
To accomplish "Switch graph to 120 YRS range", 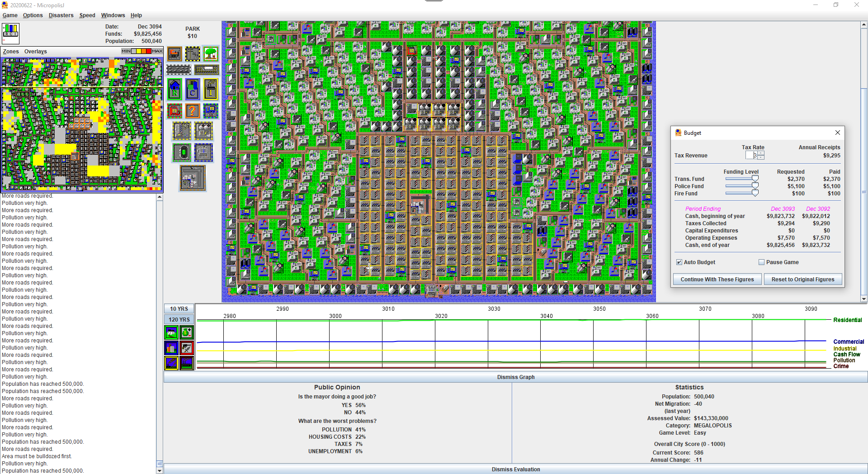I will pyautogui.click(x=179, y=320).
